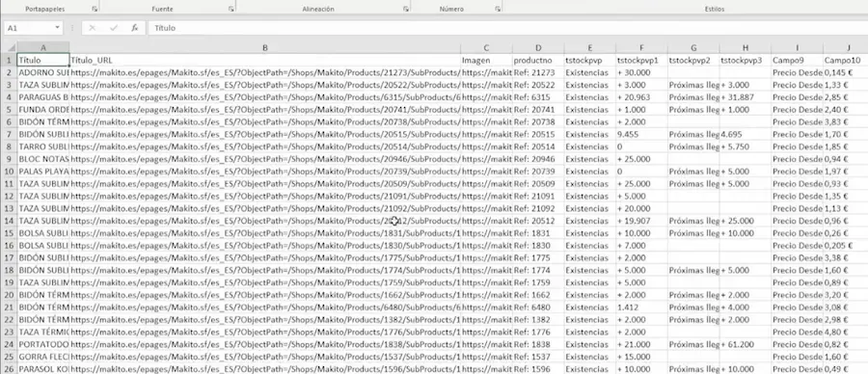Select column F header
The height and width of the screenshot is (374, 868).
pyautogui.click(x=641, y=48)
